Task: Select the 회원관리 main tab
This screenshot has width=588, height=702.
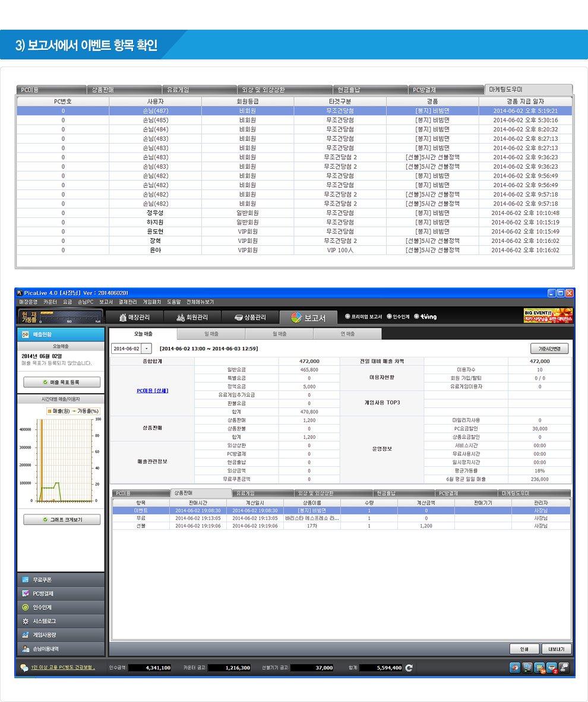Action: 193,317
